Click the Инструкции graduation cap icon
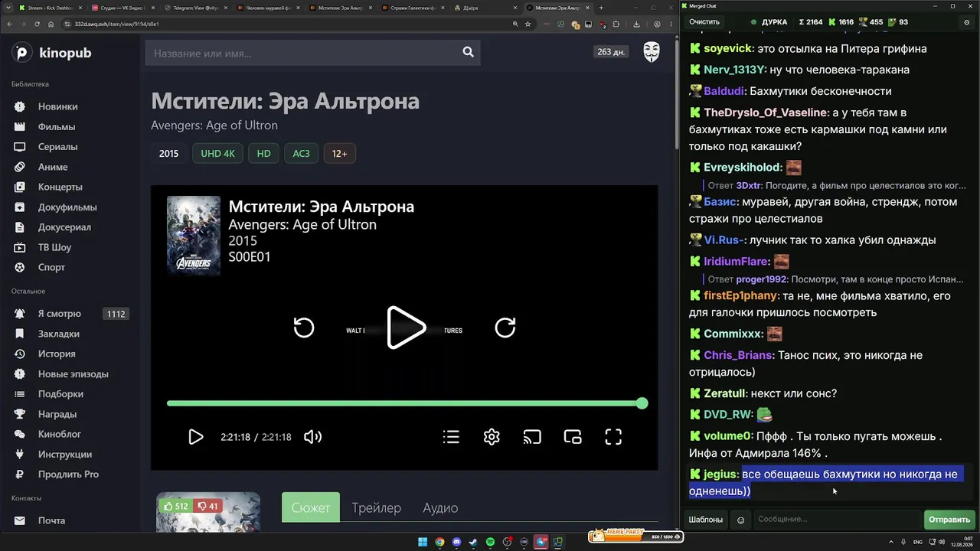The height and width of the screenshot is (551, 980). [x=20, y=454]
